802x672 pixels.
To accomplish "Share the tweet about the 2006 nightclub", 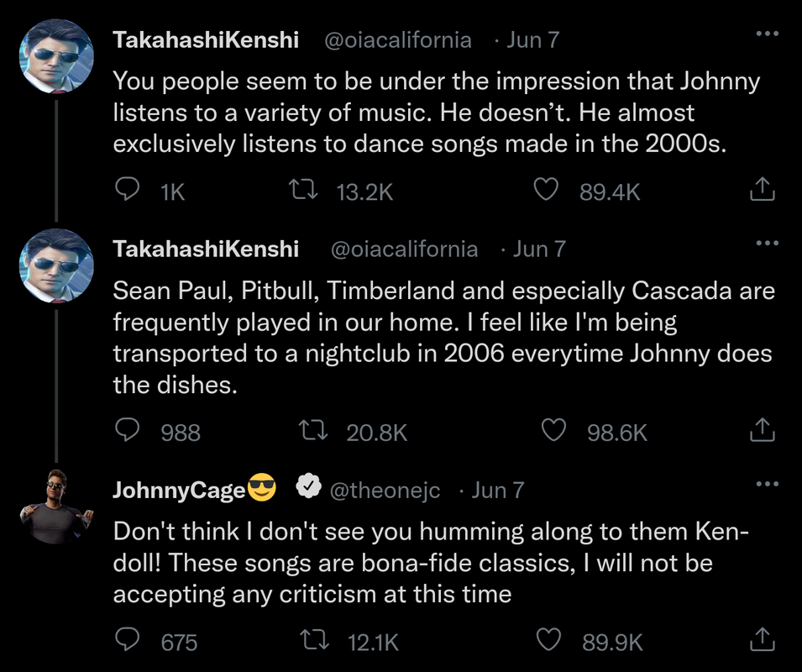I will pos(761,431).
